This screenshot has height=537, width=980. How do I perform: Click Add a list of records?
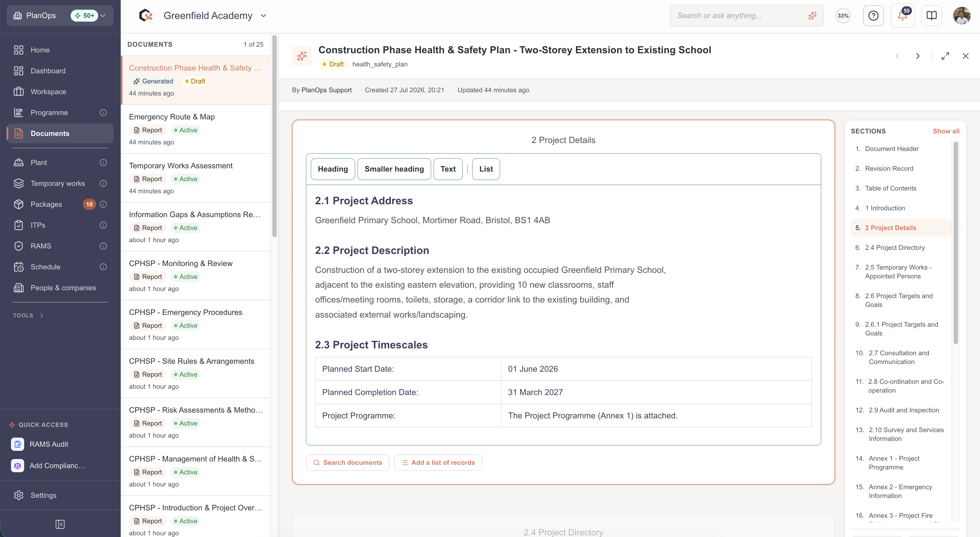(x=438, y=463)
